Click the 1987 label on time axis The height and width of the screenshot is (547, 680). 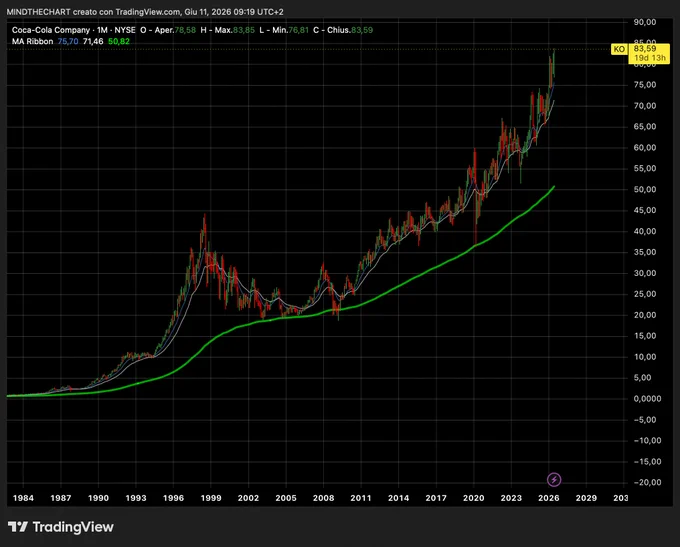tap(61, 498)
